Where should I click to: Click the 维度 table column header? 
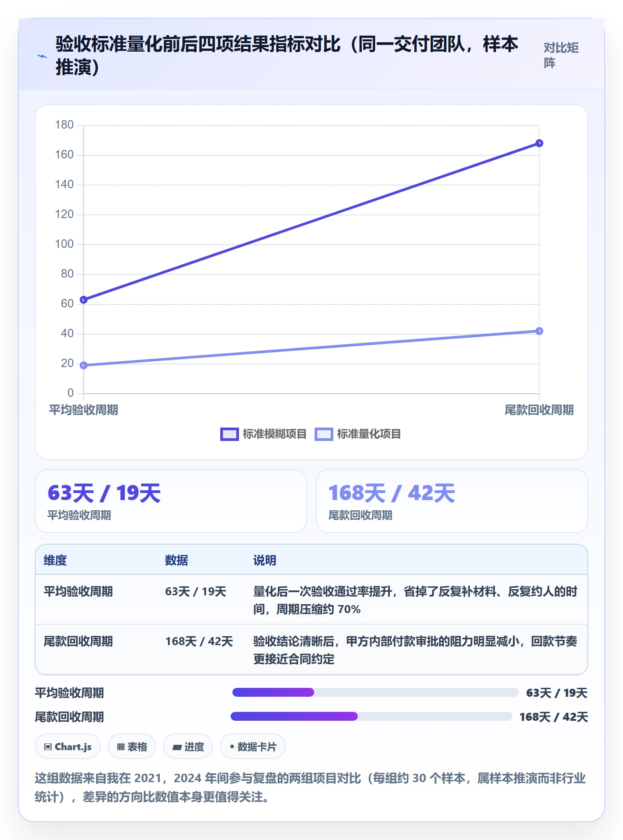tap(55, 560)
